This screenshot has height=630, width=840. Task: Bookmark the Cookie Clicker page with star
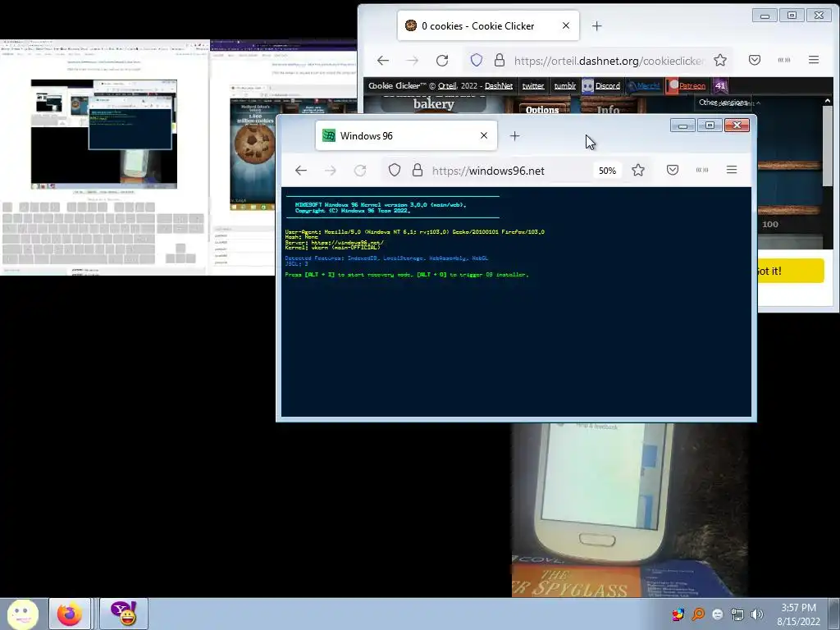(x=720, y=60)
